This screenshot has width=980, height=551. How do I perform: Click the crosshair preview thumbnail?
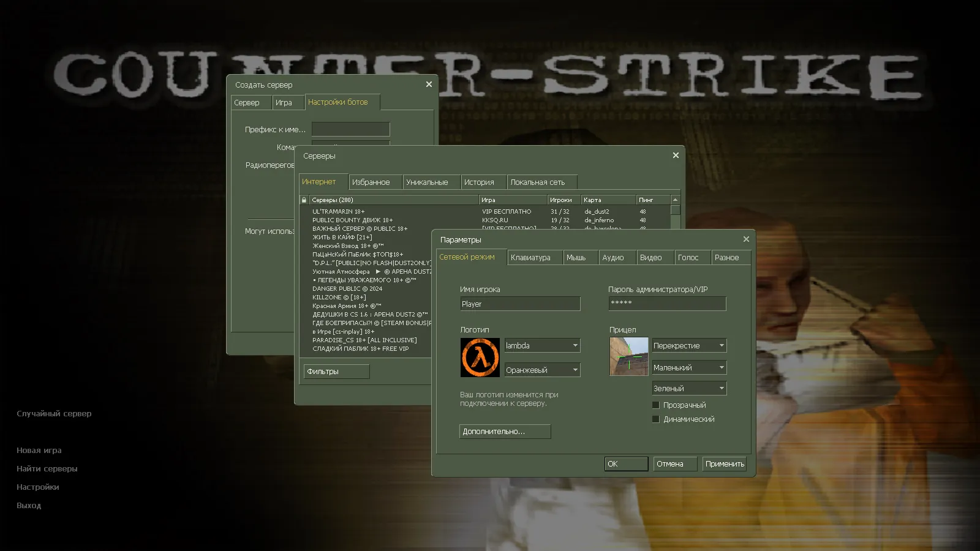click(628, 356)
